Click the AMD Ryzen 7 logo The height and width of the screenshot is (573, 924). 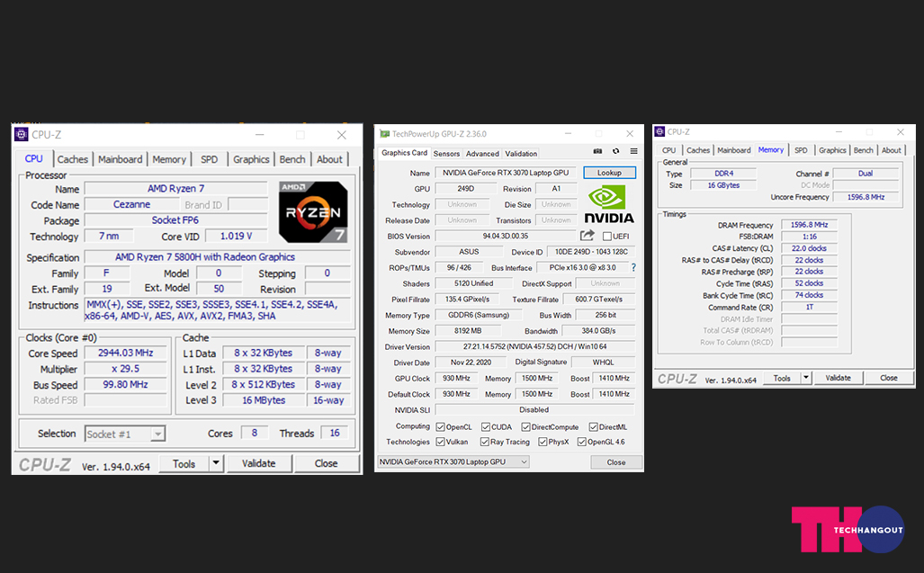point(313,212)
